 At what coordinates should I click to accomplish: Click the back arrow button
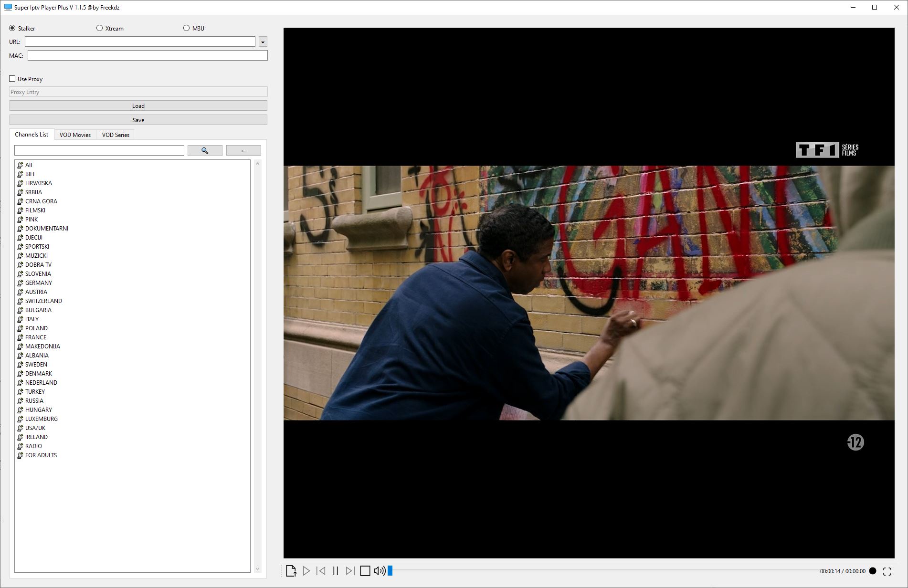point(243,151)
